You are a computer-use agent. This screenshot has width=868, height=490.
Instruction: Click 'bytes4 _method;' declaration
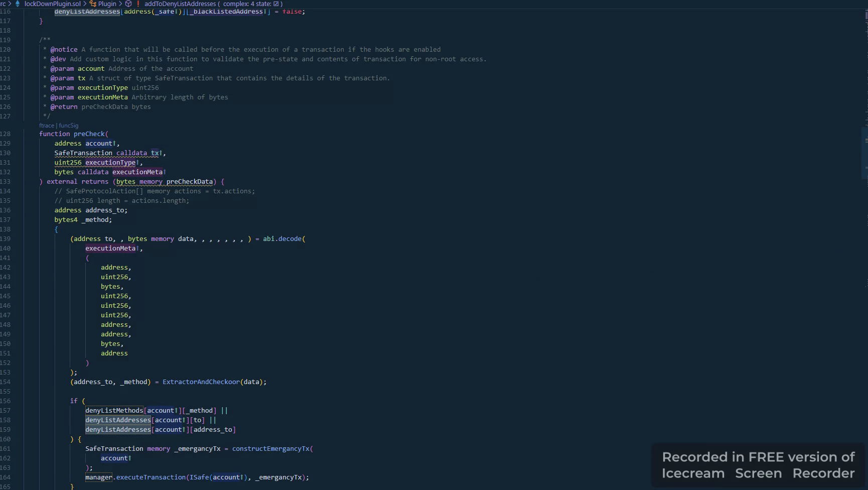click(83, 220)
